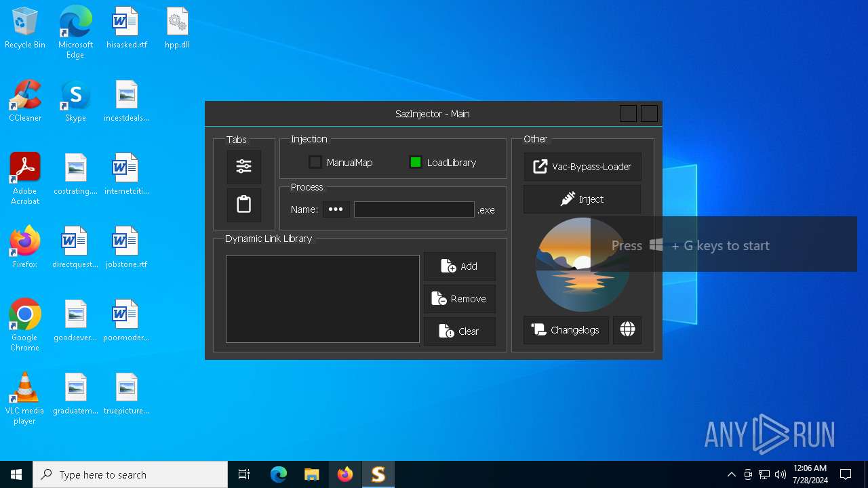Launch the Vac-Bypass-Loader button

click(x=583, y=167)
